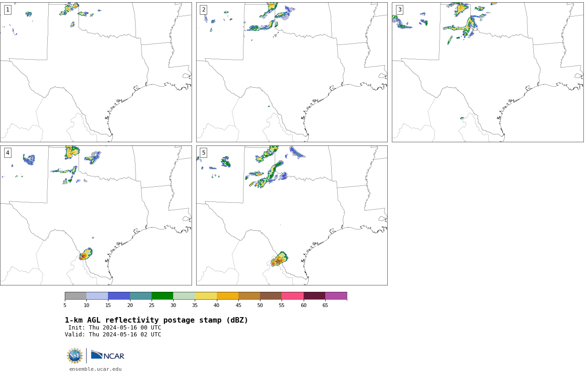Click the teal 20-25 dBZ swatch
The image size is (588, 374).
(141, 296)
